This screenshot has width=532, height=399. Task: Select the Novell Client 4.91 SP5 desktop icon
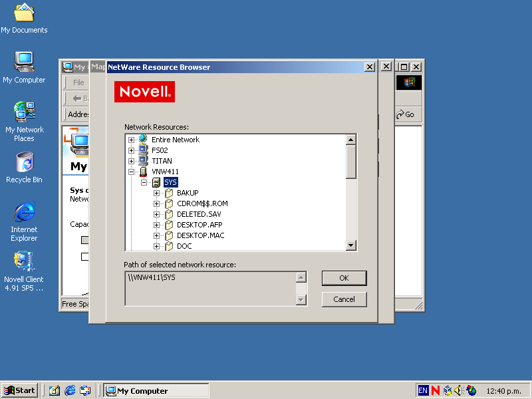click(x=24, y=271)
